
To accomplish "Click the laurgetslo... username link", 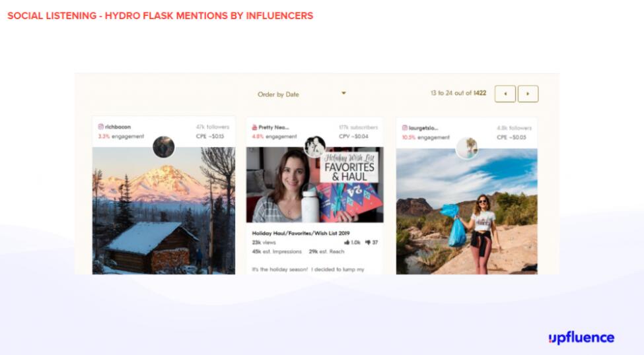I will pyautogui.click(x=423, y=128).
